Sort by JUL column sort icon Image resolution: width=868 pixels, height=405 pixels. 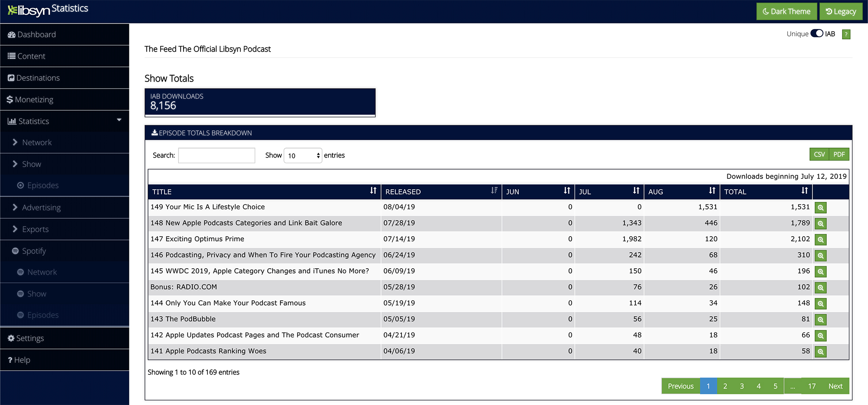(x=636, y=191)
